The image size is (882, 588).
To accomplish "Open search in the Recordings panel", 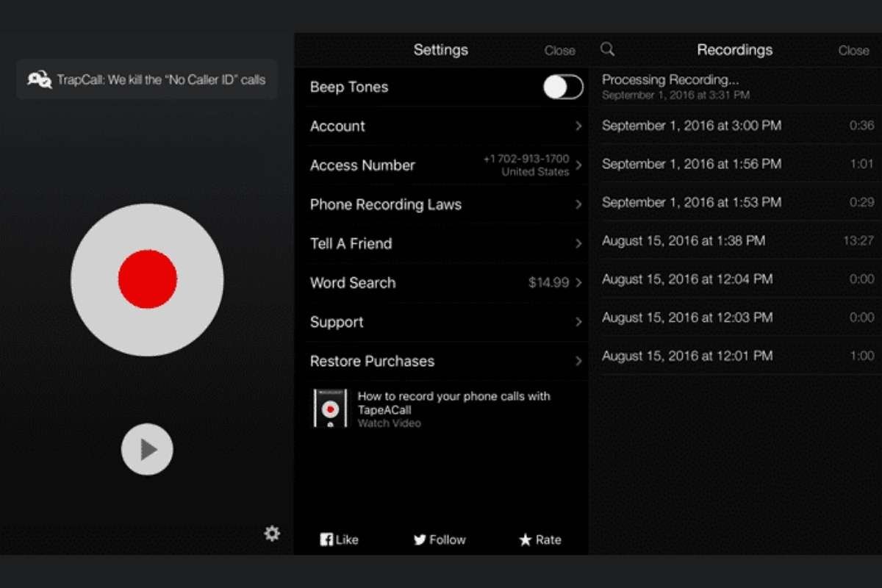I will click(x=606, y=49).
